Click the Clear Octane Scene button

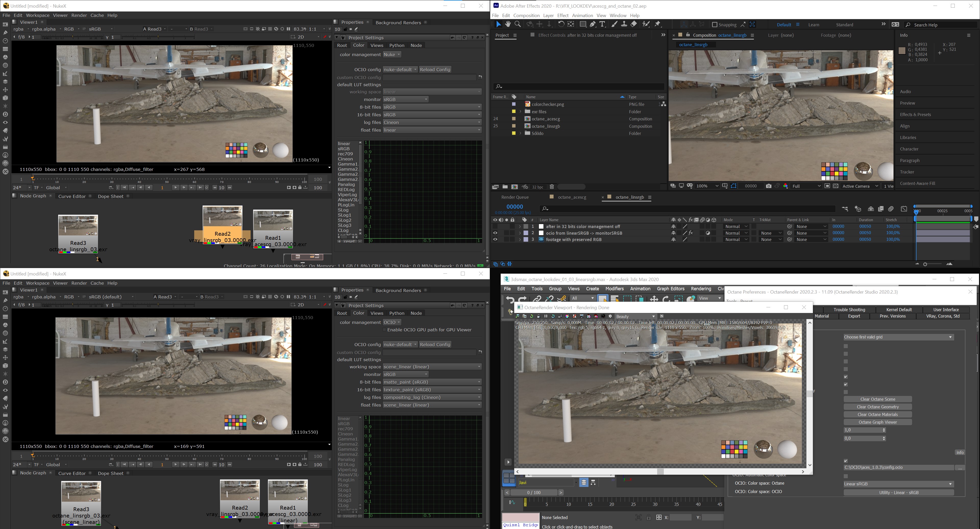click(877, 399)
